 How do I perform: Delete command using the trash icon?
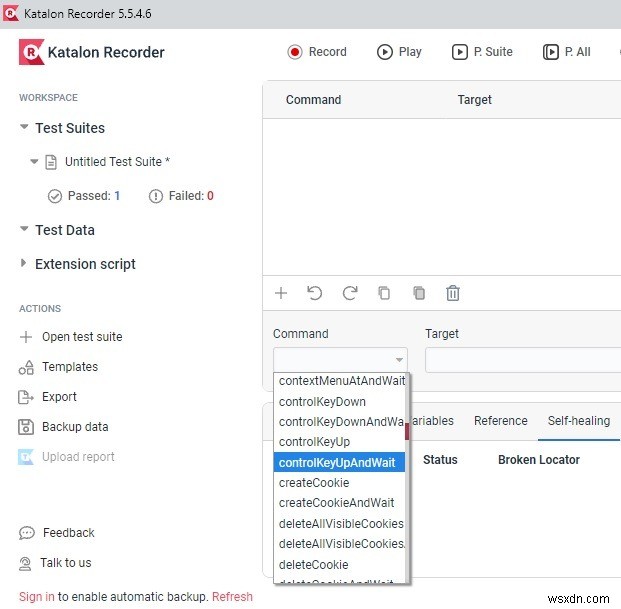point(453,293)
